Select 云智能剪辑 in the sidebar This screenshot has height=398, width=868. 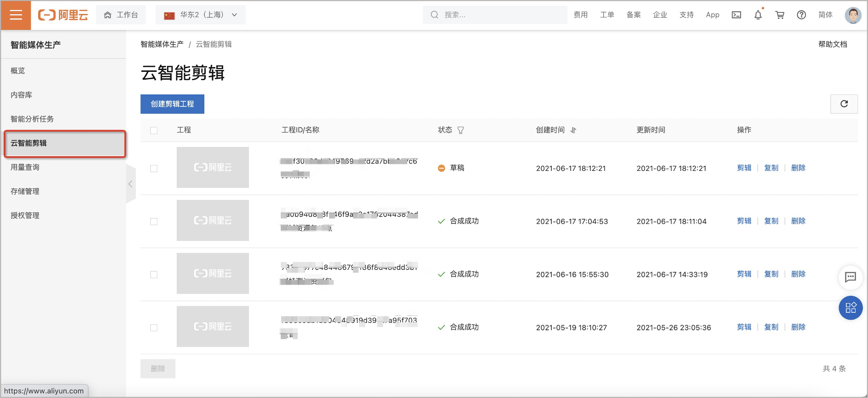point(65,143)
